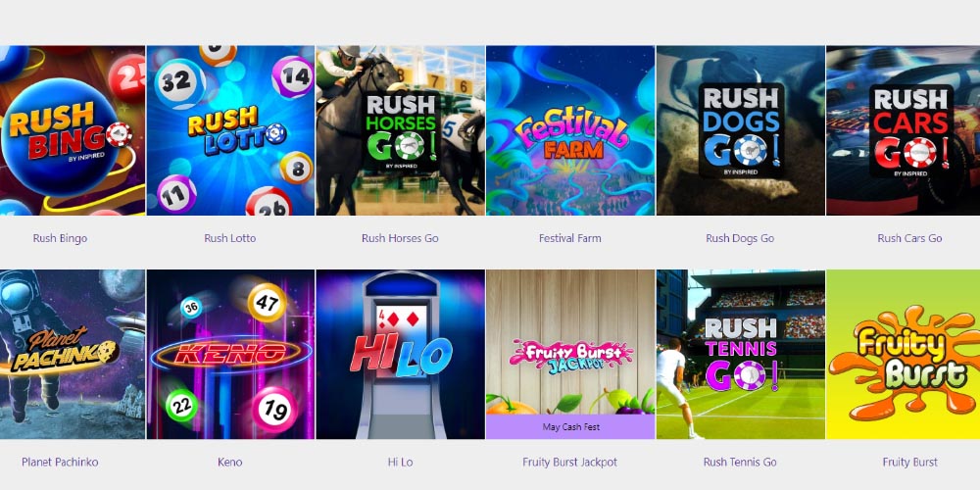Viewport: 980px width, 490px height.
Task: Click the Rush Dogs Go game image
Action: click(740, 130)
